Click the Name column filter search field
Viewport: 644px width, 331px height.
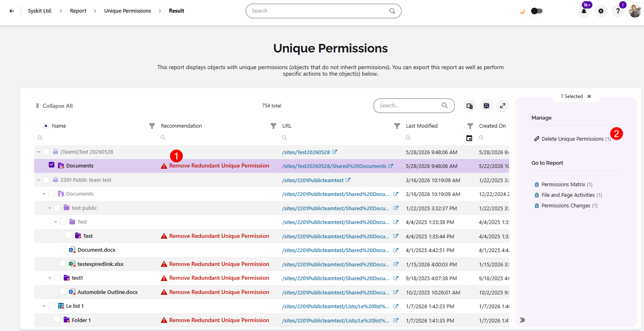[x=95, y=138]
